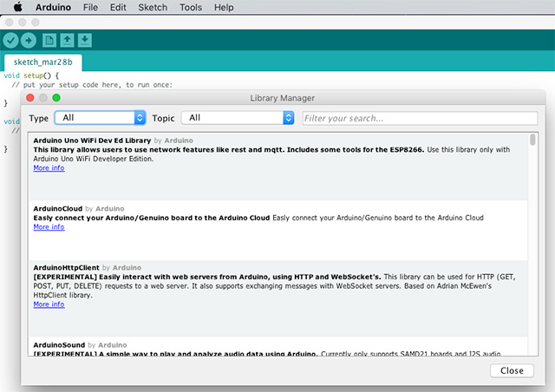The width and height of the screenshot is (555, 392).
Task: Click the 'put your setup code here' comment
Action: 92,85
